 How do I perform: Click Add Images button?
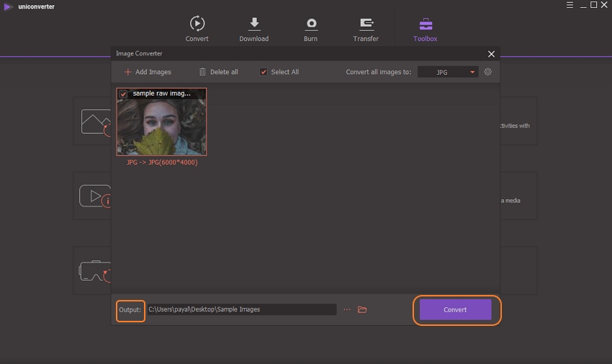[x=148, y=72]
